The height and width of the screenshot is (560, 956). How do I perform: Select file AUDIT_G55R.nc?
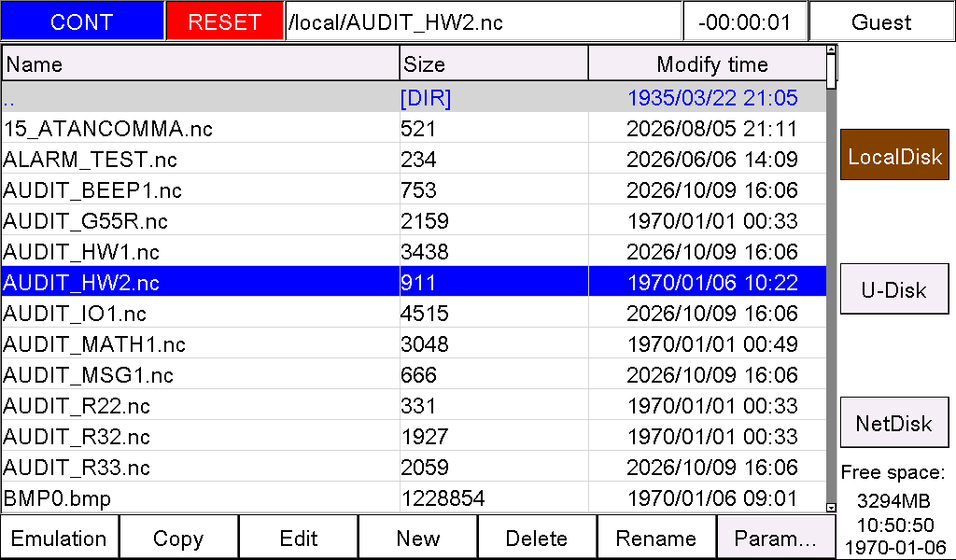tap(414, 220)
